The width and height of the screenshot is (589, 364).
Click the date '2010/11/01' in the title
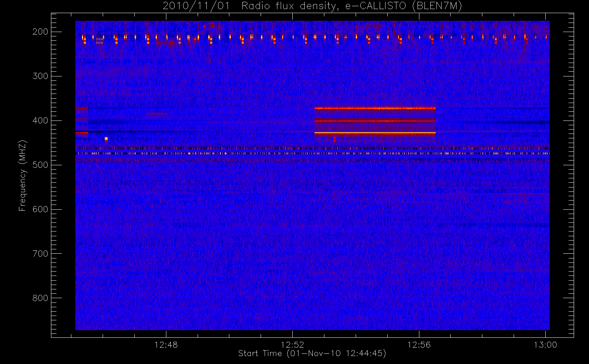tap(196, 6)
